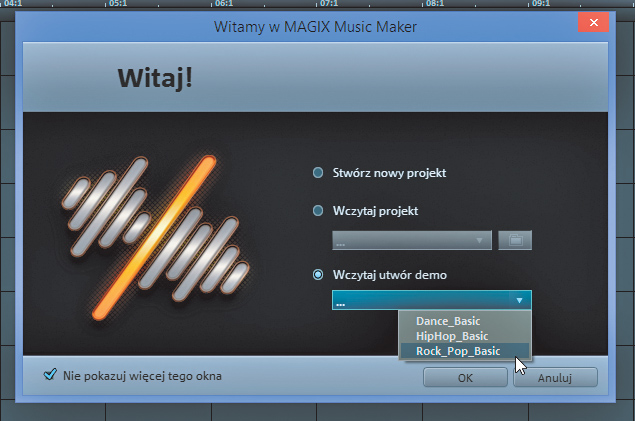
Task: Close the welcome dialog with the red X
Action: pyautogui.click(x=595, y=24)
